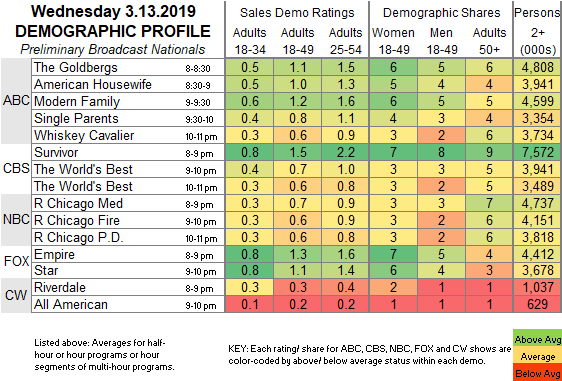
Task: Click the Modern Family show row
Action: click(x=296, y=101)
